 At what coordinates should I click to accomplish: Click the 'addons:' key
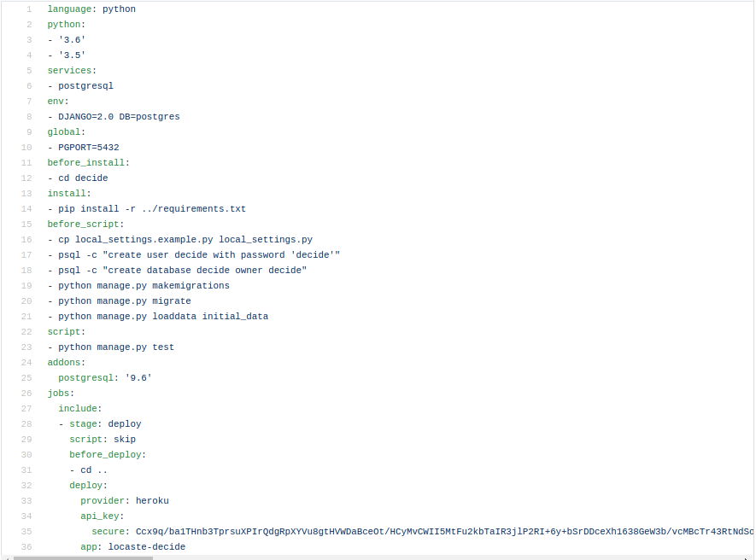click(x=67, y=363)
